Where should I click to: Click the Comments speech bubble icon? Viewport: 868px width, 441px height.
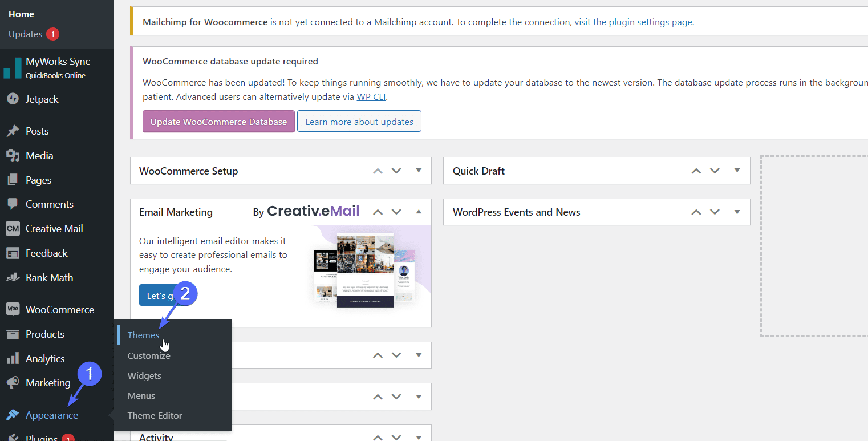(x=13, y=204)
